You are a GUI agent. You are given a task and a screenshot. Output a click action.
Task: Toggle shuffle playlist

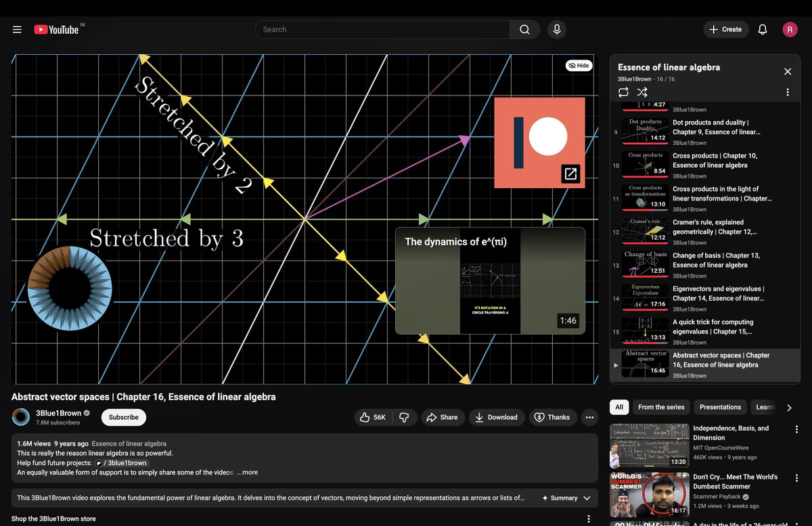click(642, 92)
